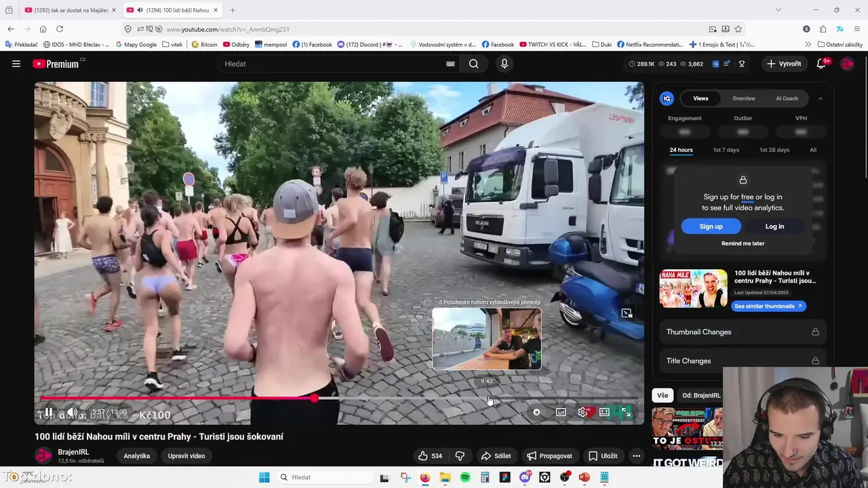868x488 pixels.
Task: Switch to Overview tab in vidIQ panel
Action: pyautogui.click(x=744, y=98)
